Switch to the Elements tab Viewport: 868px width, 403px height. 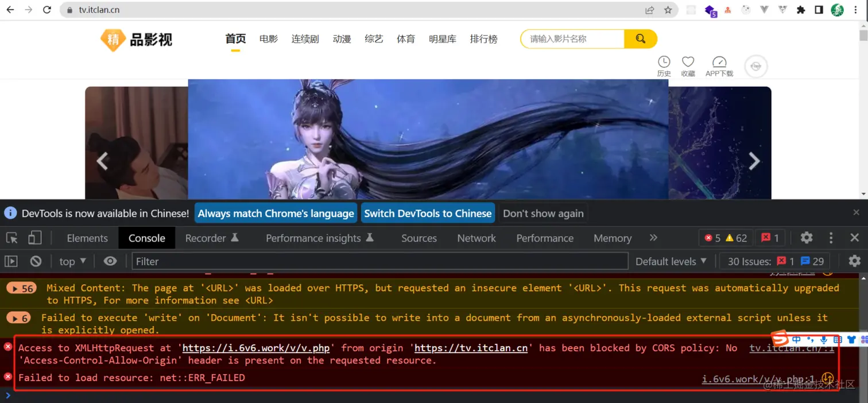(87, 238)
